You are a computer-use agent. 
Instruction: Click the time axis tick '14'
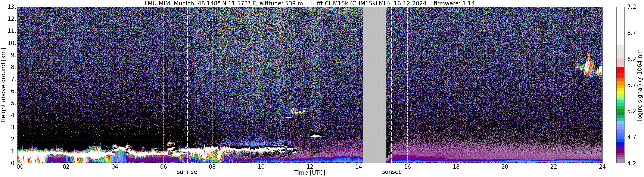click(358, 167)
